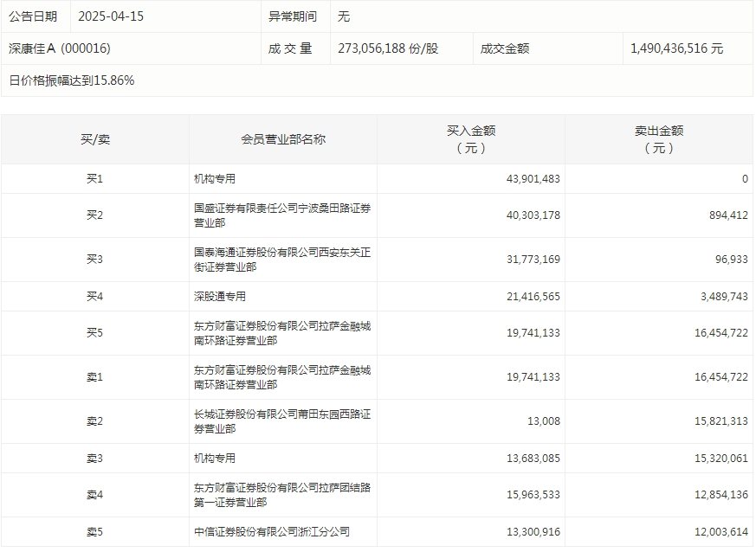Select 机构专用 in the 买1 row

(215, 179)
